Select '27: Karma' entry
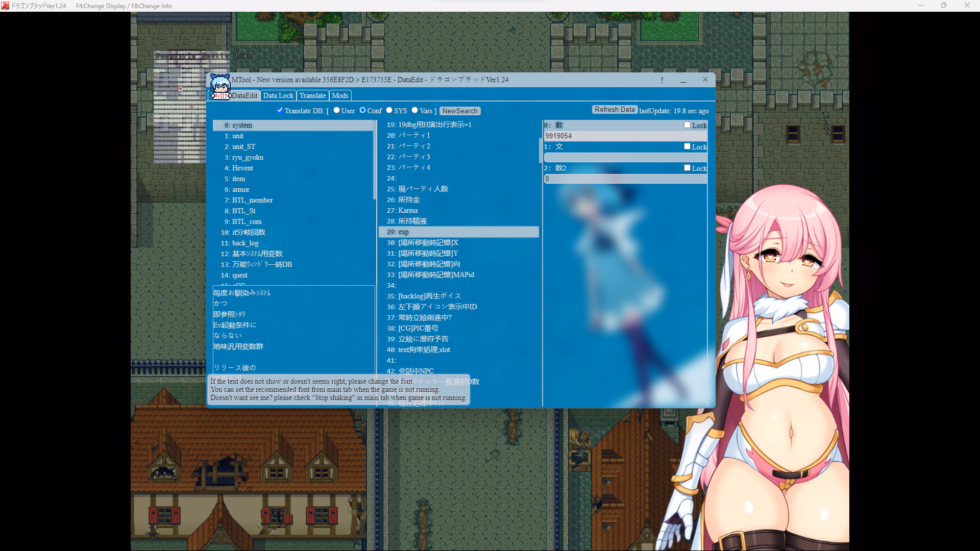 pos(458,211)
